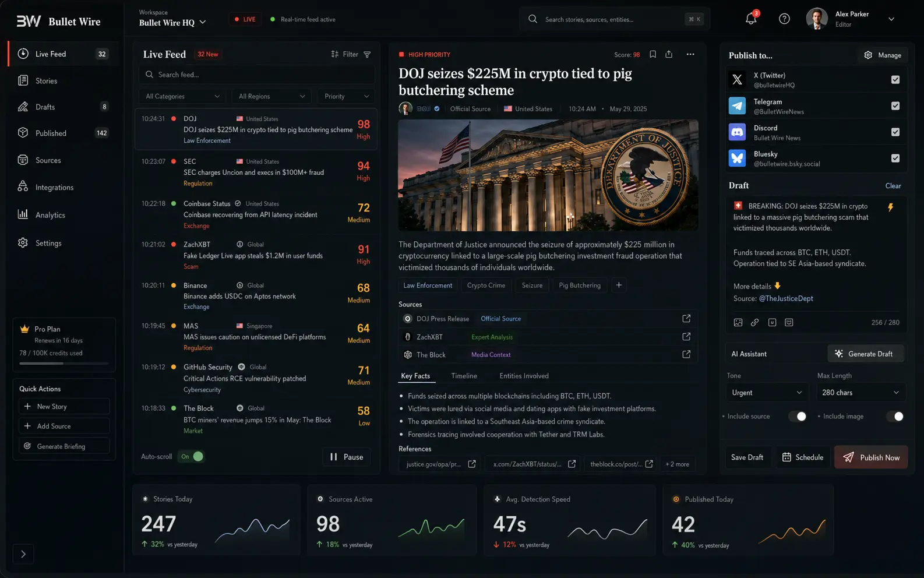924x578 pixels.
Task: Open the notifications bell
Action: pyautogui.click(x=751, y=19)
